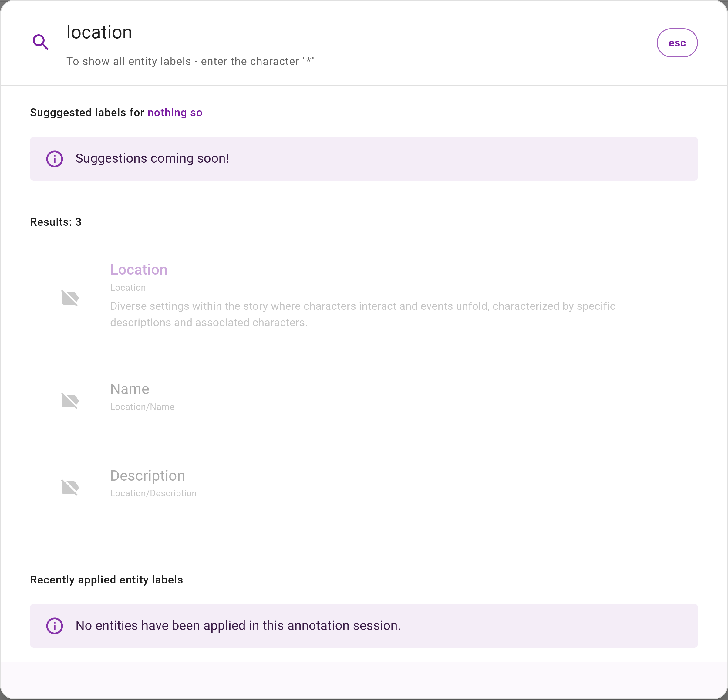The width and height of the screenshot is (728, 700).
Task: Click the Location/Description path subtitle
Action: tap(153, 493)
